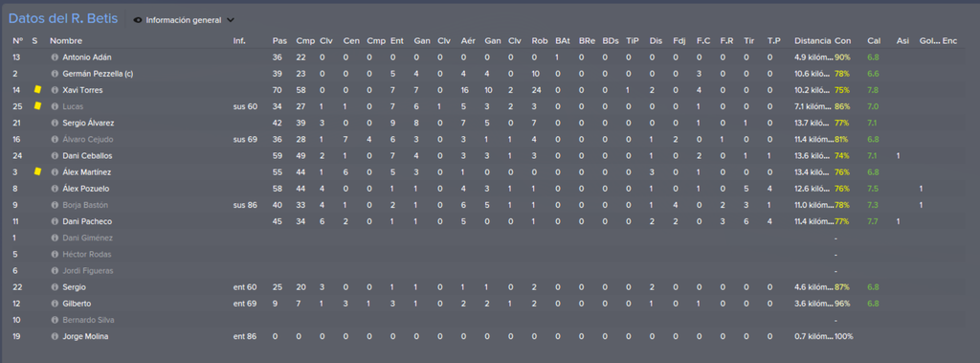Click the eye icon beside Información general
Viewport: 980px width, 363px height.
138,20
